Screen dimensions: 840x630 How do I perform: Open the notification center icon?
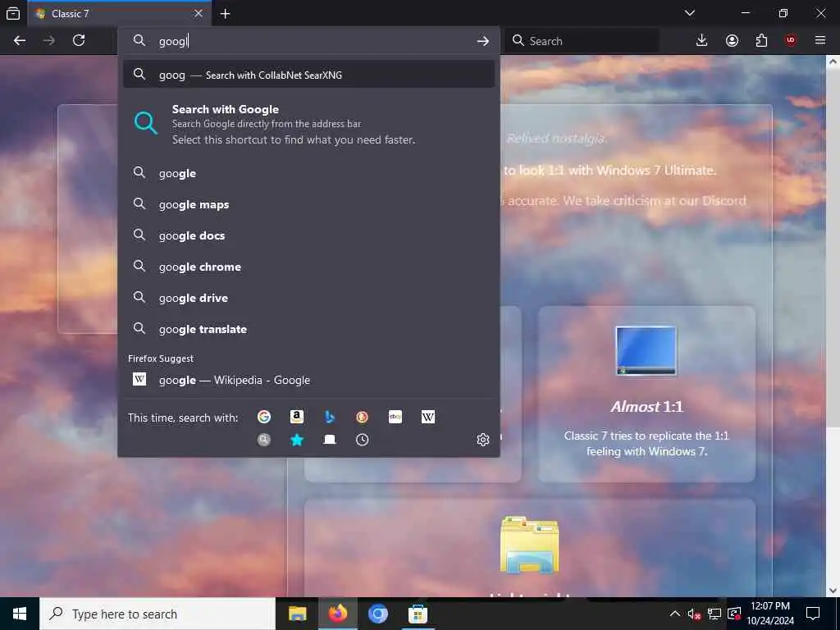coord(813,614)
